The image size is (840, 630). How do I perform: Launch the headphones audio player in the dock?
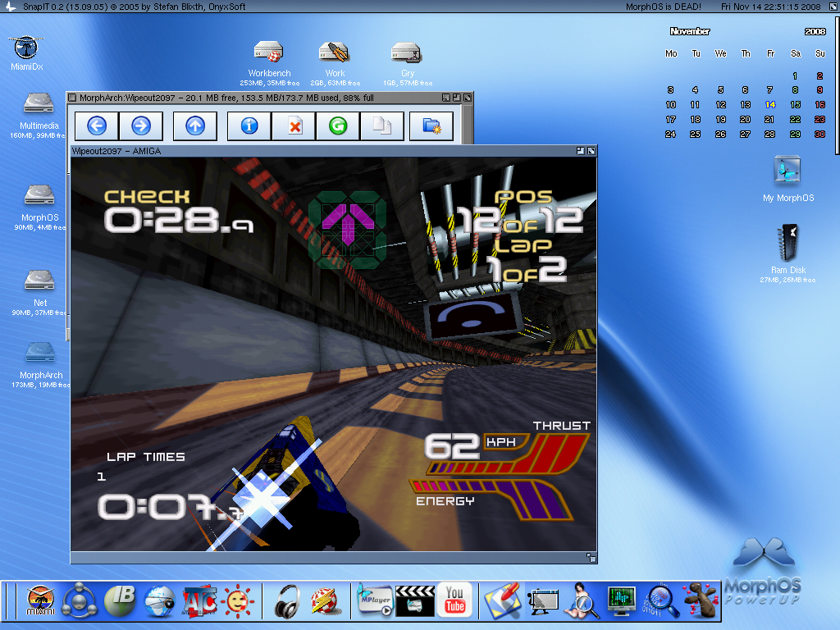[286, 600]
